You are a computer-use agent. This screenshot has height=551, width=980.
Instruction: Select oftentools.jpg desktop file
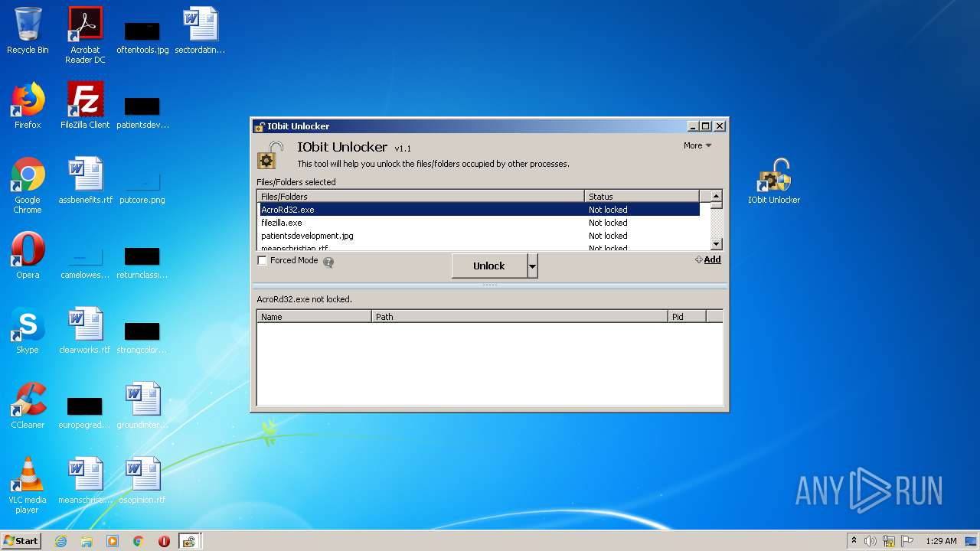(x=142, y=35)
